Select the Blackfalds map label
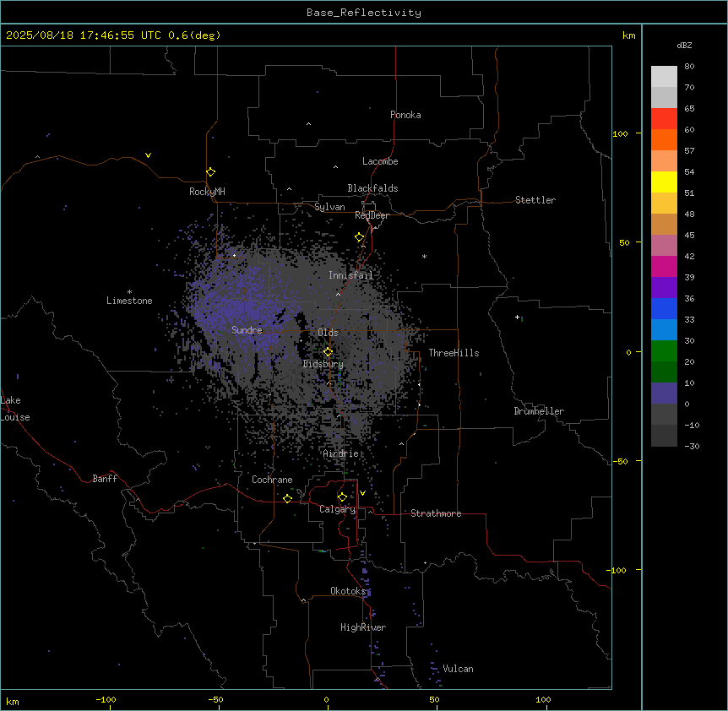The width and height of the screenshot is (728, 711). pyautogui.click(x=372, y=188)
